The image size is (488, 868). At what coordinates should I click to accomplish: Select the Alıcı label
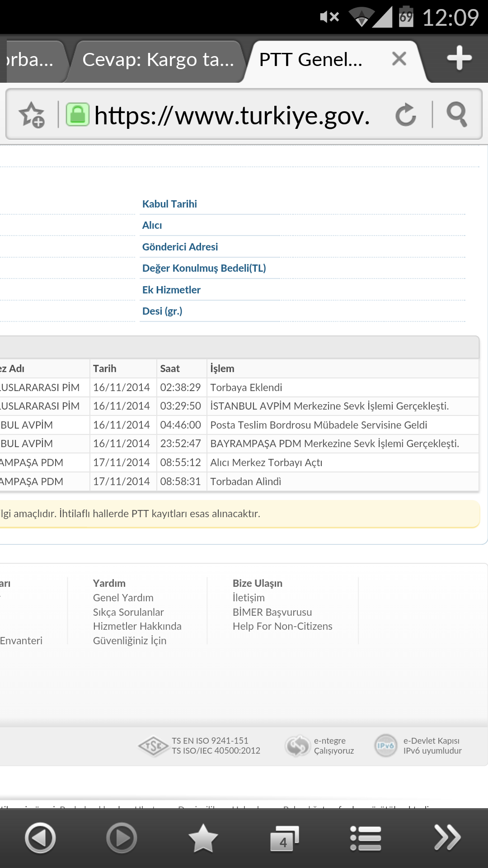pos(152,225)
